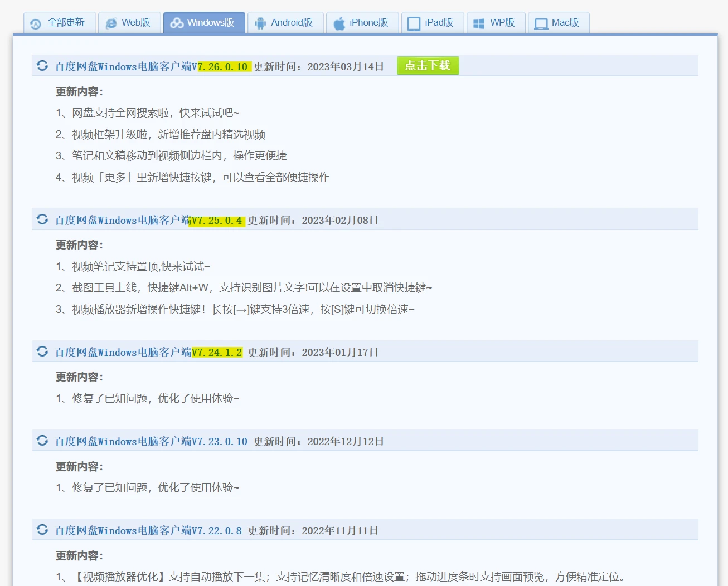Click the 百度网盘Windows电脑客户端V7.23.0.10 title
Image resolution: width=728 pixels, height=586 pixels.
coord(151,442)
